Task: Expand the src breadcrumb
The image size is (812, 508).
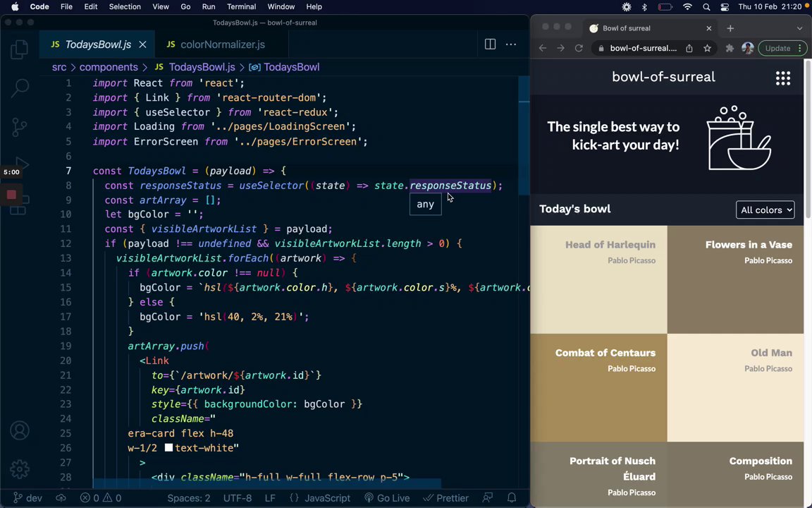Action: coord(59,68)
